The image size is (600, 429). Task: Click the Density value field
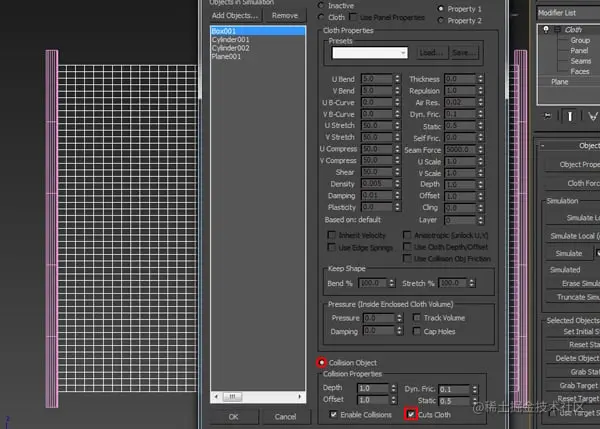[377, 184]
